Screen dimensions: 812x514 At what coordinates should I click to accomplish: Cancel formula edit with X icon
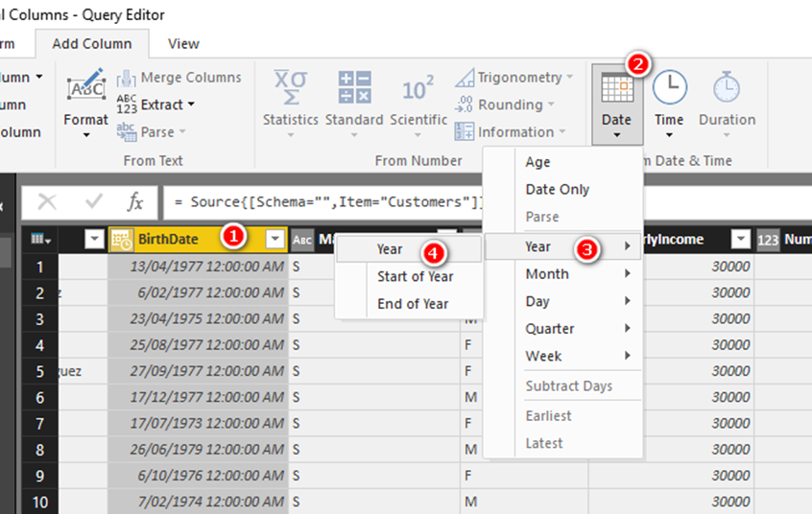pyautogui.click(x=47, y=202)
